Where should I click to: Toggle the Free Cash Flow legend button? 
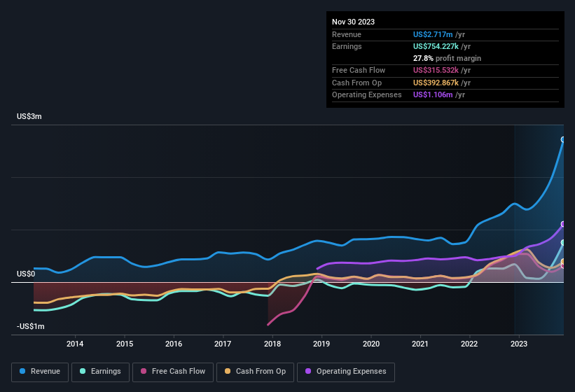point(173,372)
